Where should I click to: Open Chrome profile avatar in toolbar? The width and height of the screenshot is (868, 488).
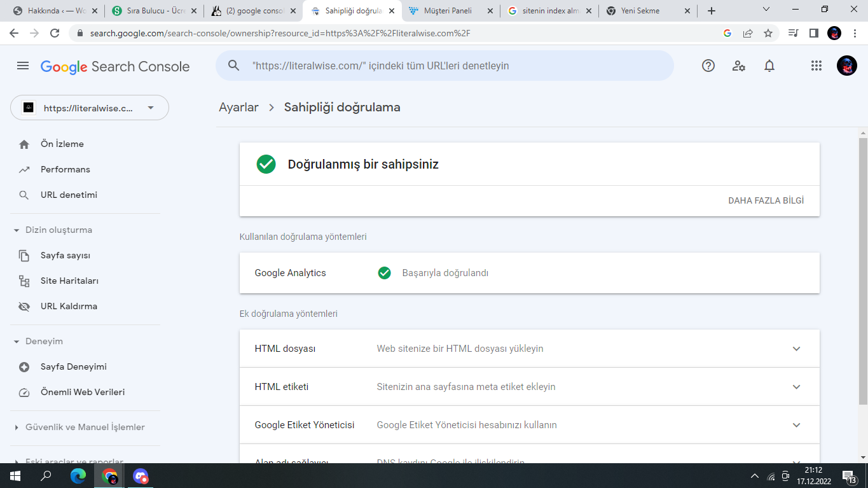point(834,33)
